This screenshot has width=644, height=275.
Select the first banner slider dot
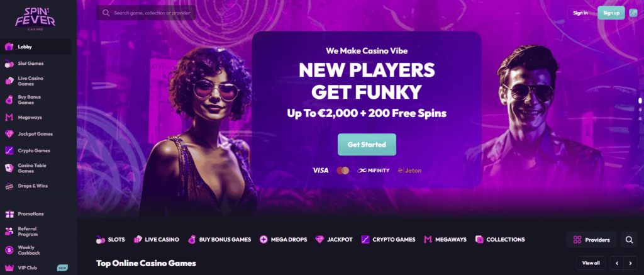click(640, 100)
